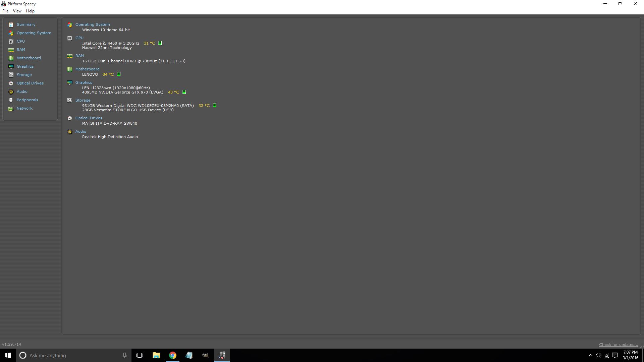Screen dimensions: 644x362
Task: Select Optical Drives in the sidebar
Action: [30, 83]
